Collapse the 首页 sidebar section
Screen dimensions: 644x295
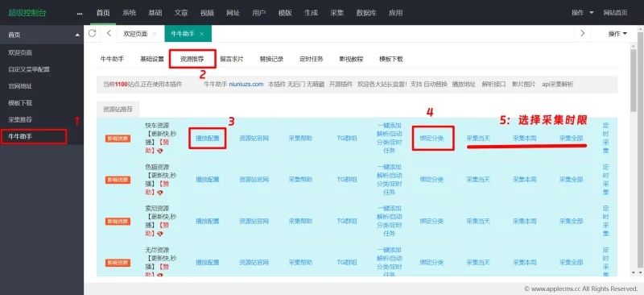(76, 35)
